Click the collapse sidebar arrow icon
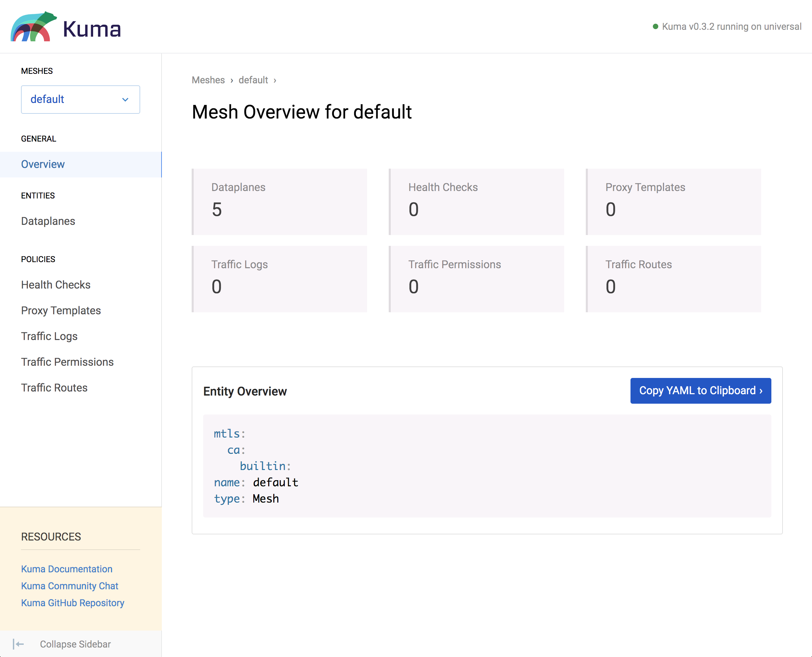 18,644
